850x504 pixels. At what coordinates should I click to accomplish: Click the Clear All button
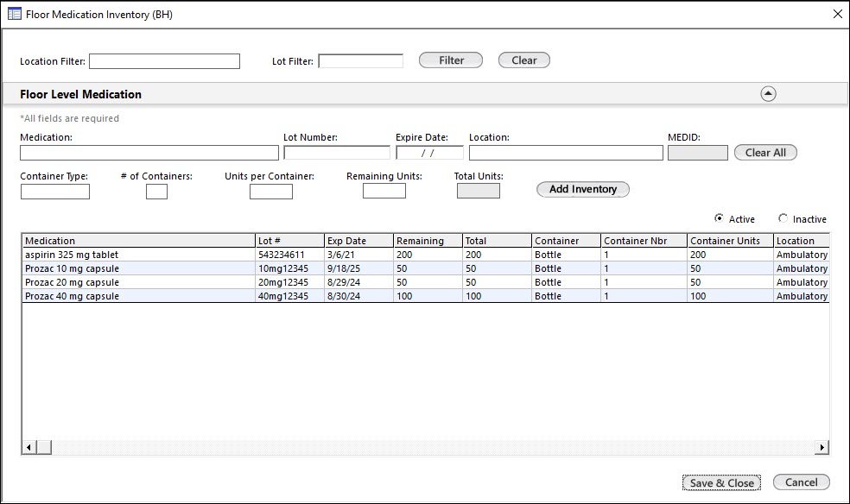click(765, 153)
